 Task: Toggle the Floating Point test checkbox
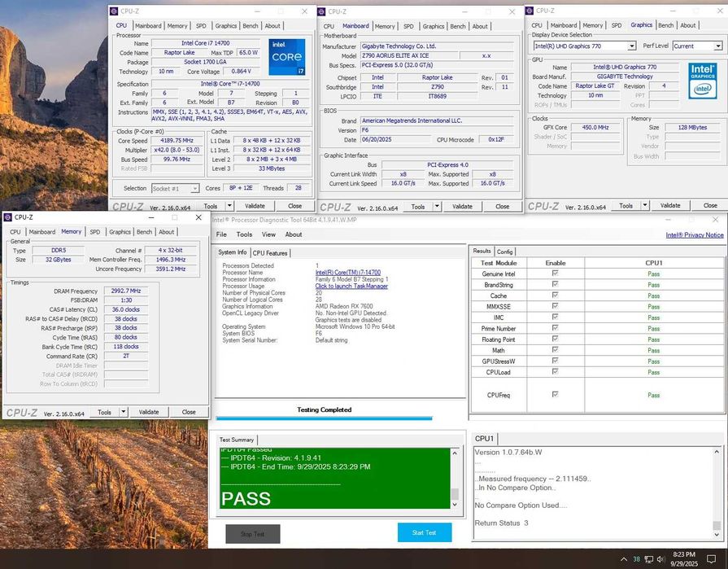pyautogui.click(x=555, y=339)
